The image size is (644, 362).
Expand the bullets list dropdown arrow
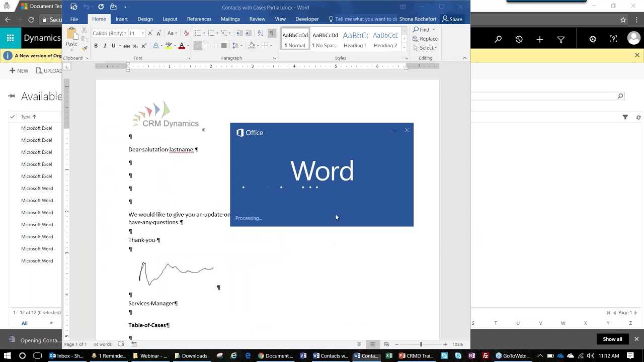pyautogui.click(x=204, y=33)
